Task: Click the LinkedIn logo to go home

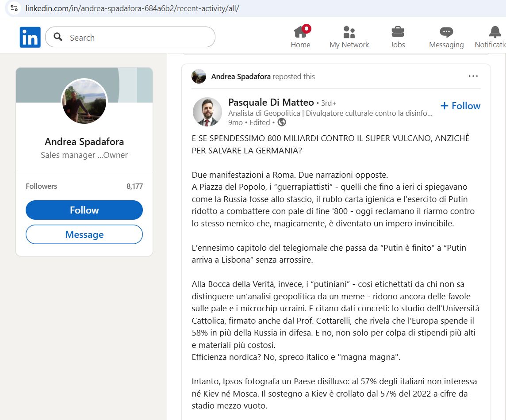Action: (x=30, y=37)
